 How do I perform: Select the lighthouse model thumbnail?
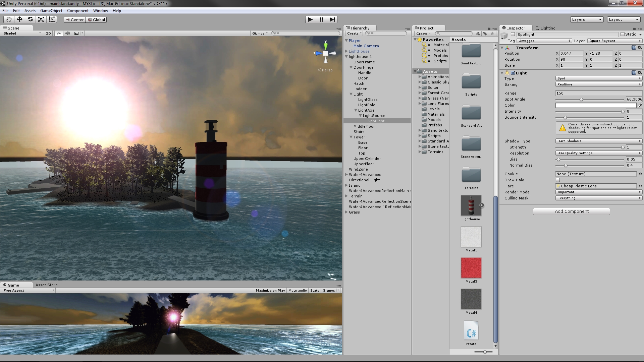471,205
